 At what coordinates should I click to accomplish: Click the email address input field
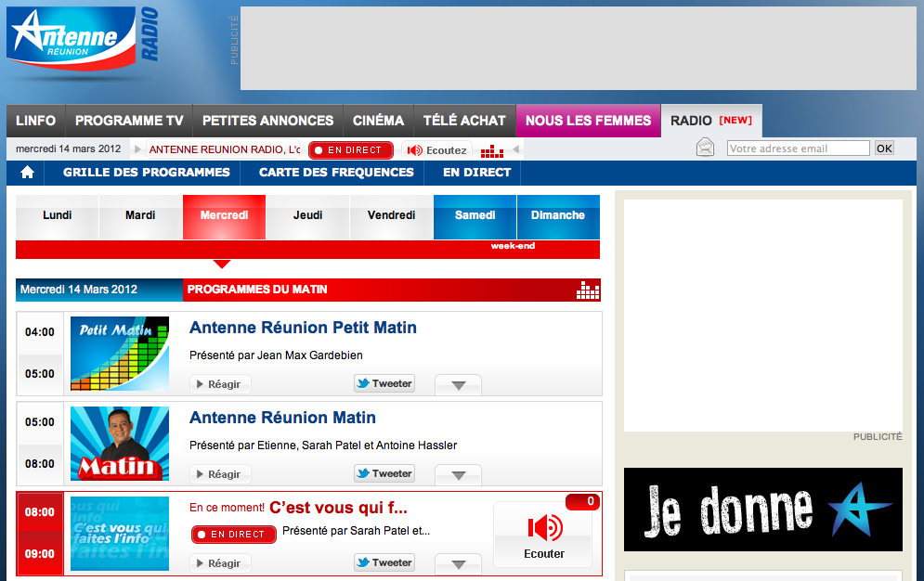[799, 148]
